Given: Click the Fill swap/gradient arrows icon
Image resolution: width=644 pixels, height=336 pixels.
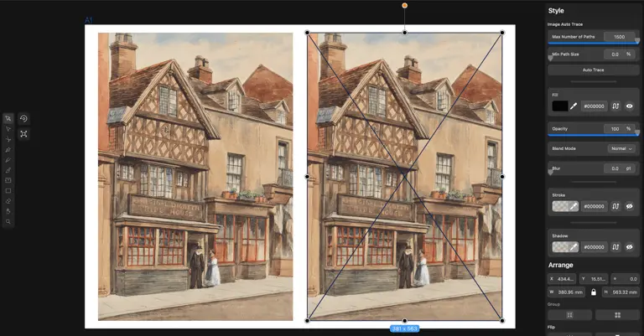Looking at the screenshot, I should (615, 106).
